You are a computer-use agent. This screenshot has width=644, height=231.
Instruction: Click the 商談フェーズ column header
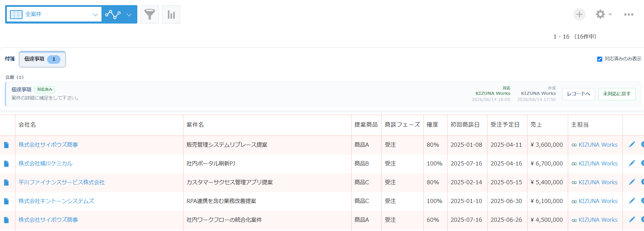pyautogui.click(x=402, y=125)
